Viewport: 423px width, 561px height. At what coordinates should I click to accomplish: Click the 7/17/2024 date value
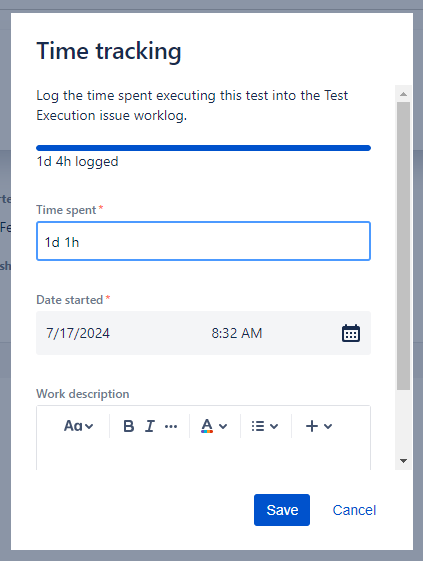coord(78,333)
